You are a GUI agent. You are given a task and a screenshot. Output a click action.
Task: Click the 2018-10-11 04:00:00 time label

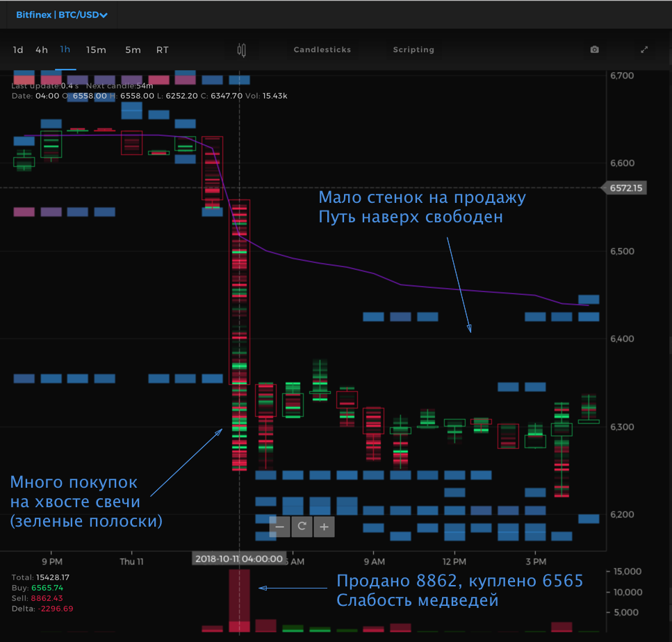pos(239,559)
